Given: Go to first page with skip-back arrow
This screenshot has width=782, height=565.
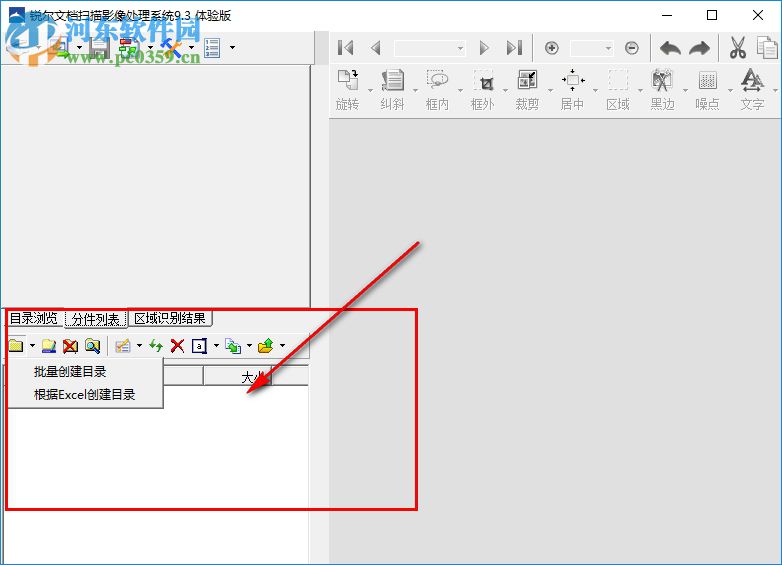Looking at the screenshot, I should pyautogui.click(x=346, y=48).
